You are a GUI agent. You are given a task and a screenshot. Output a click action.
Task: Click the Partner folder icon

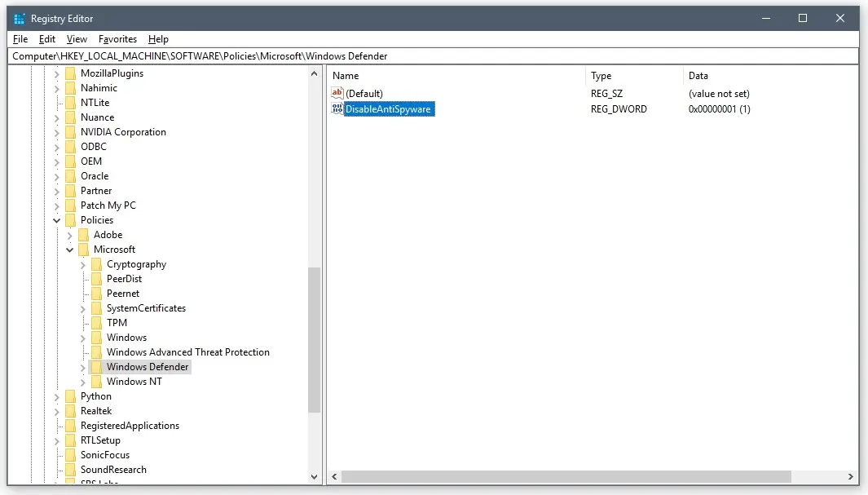tap(70, 191)
